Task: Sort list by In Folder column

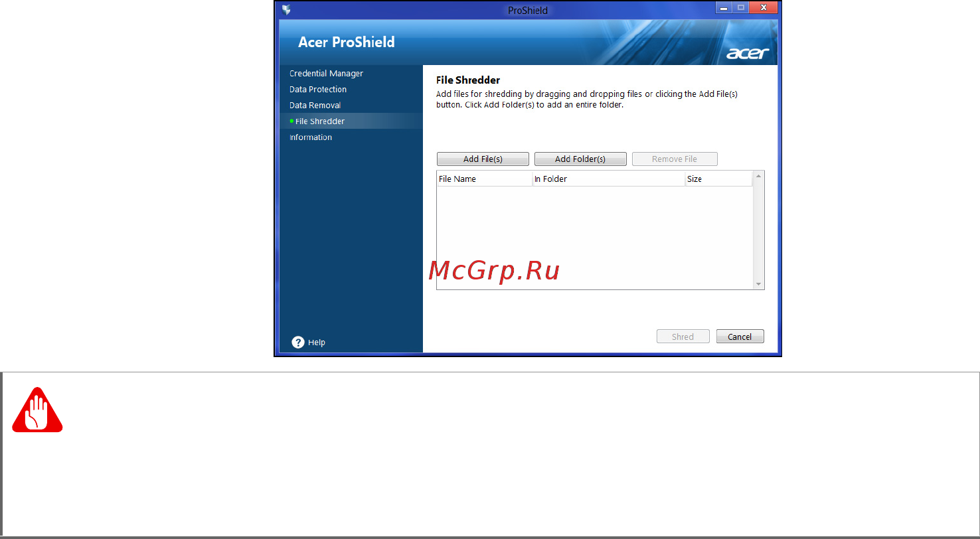Action: 609,179
